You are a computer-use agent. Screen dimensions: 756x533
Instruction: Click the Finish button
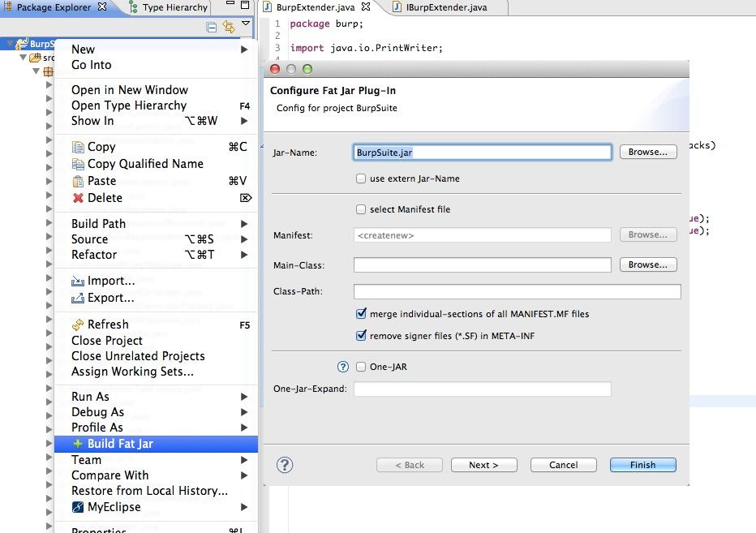[642, 465]
